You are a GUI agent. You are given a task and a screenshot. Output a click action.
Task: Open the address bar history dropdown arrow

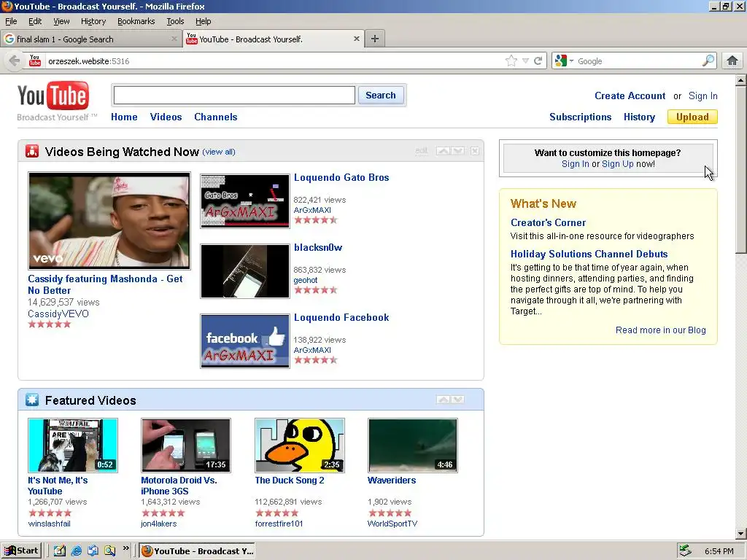tap(525, 61)
